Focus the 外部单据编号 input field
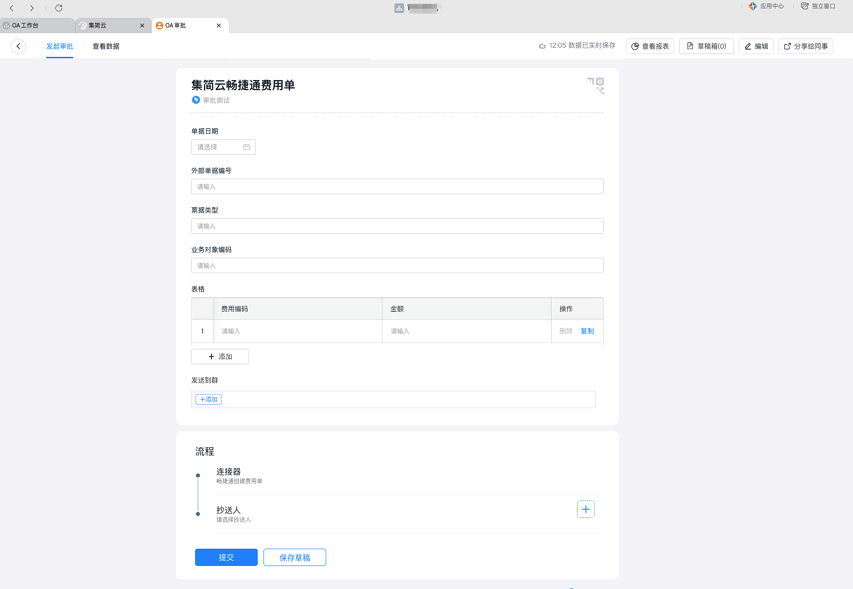 point(397,187)
